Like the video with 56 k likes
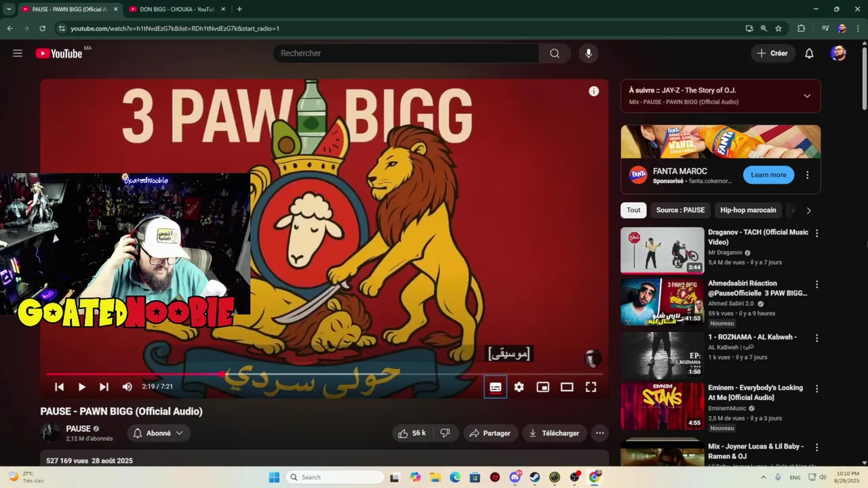 click(412, 433)
